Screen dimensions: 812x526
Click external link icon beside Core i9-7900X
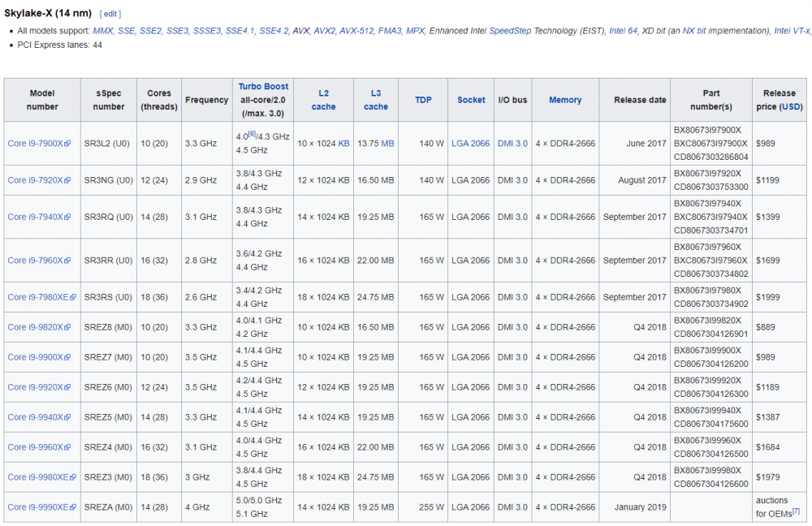tap(67, 144)
